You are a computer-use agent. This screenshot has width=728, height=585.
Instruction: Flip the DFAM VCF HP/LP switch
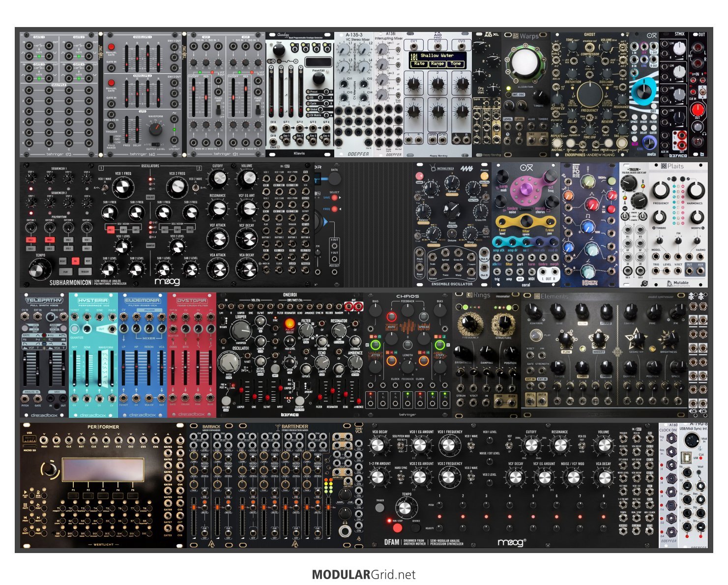click(510, 445)
